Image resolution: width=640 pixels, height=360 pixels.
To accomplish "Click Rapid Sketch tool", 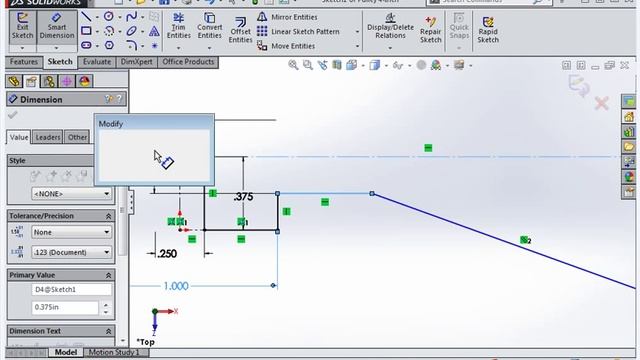I will [x=488, y=30].
